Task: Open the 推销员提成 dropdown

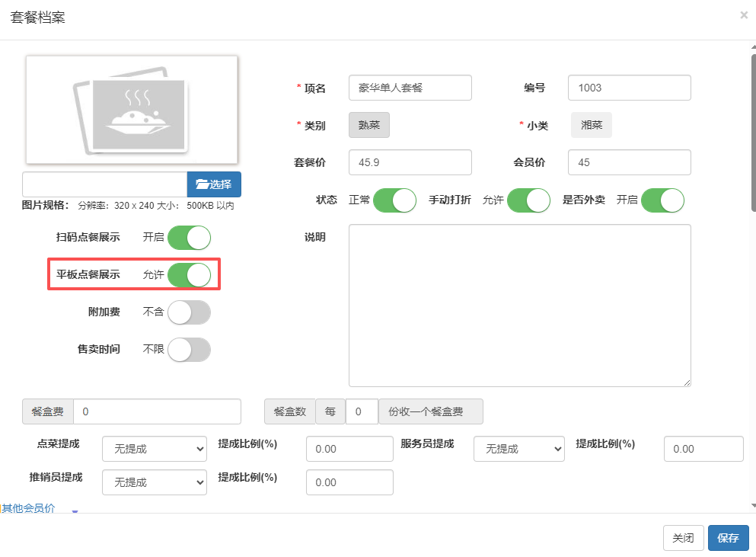Action: [155, 482]
